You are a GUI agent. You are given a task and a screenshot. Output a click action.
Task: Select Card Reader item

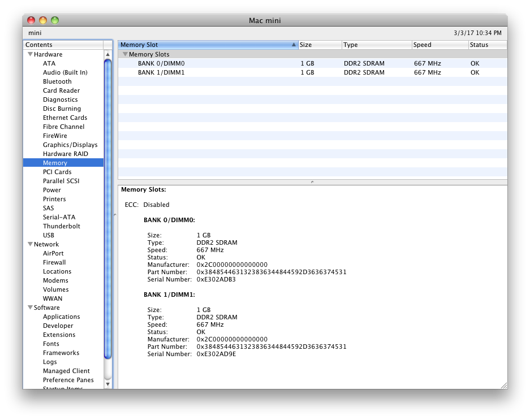coord(61,90)
